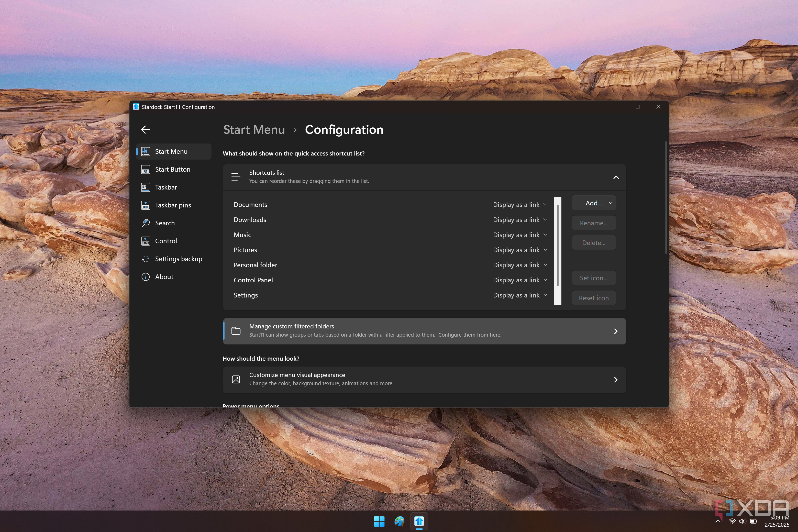Click the Delete... button
Screen dimensions: 798x532
(x=594, y=242)
